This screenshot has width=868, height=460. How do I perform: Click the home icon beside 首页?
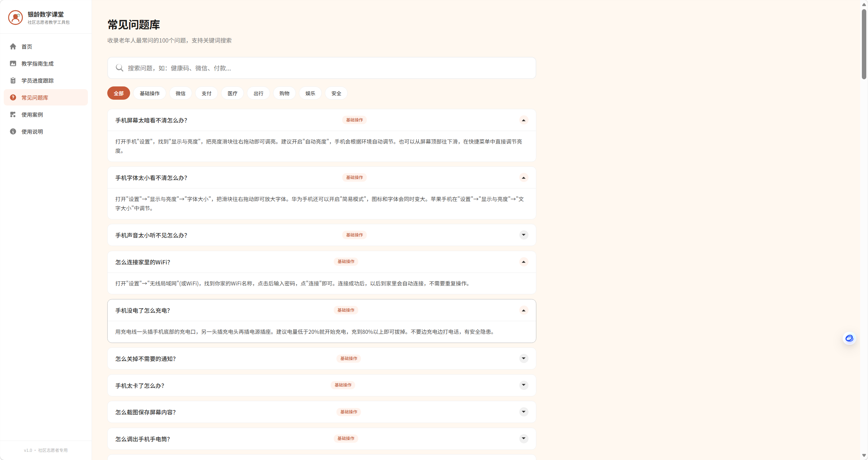[13, 47]
